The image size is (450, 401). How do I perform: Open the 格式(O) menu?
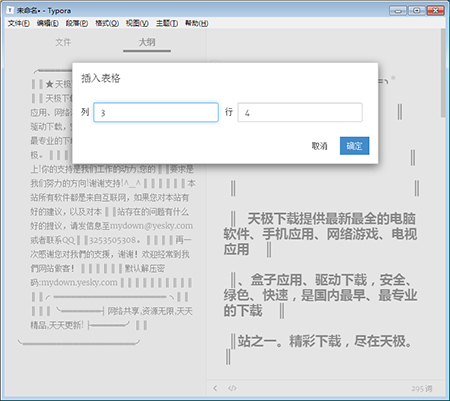107,23
